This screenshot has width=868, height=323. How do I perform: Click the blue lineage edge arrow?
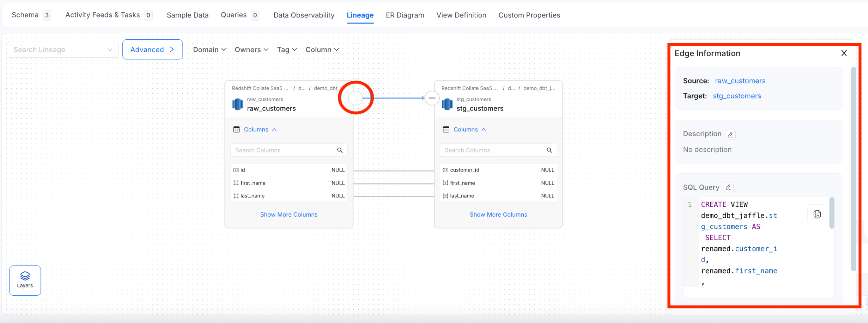pyautogui.click(x=394, y=98)
